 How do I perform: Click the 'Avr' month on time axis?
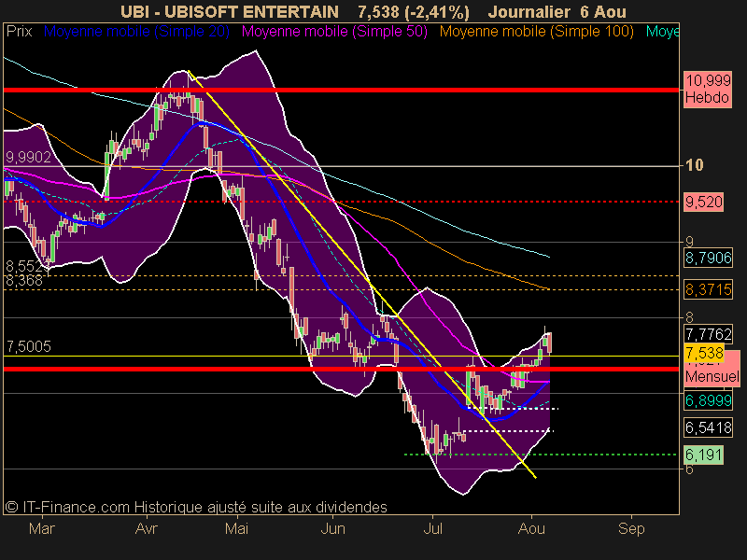[147, 528]
